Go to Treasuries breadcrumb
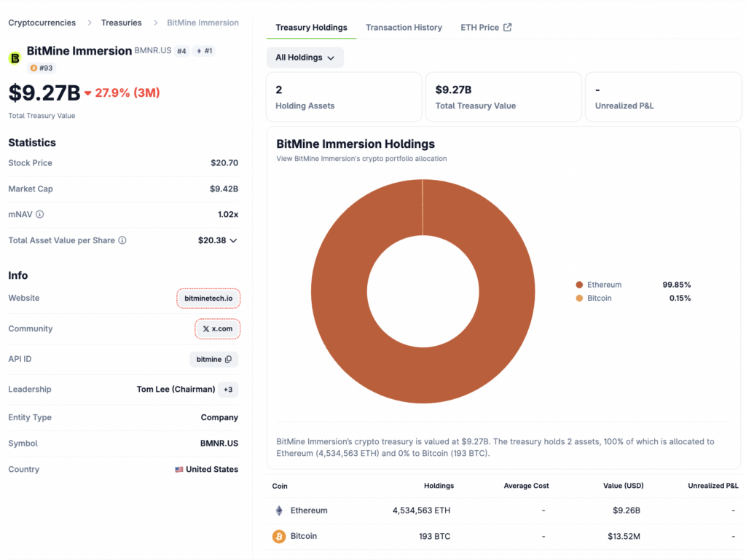The width and height of the screenshot is (746, 560). [122, 23]
